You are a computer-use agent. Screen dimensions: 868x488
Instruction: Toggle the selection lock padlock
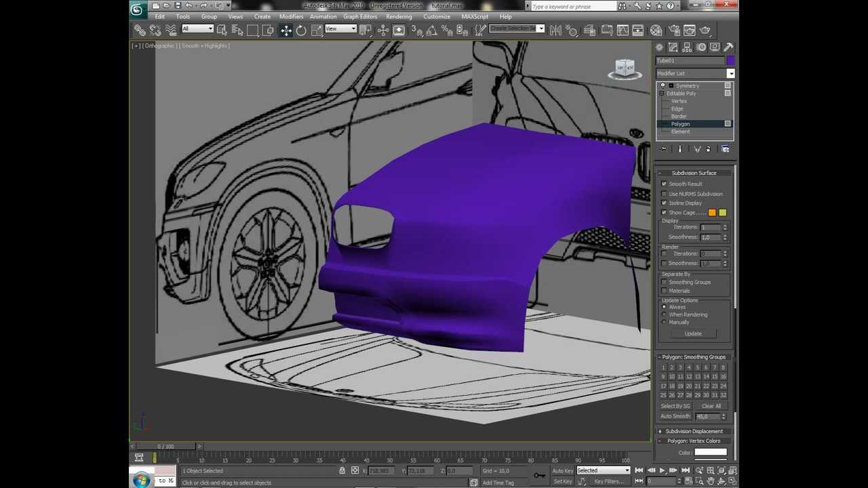(x=342, y=470)
